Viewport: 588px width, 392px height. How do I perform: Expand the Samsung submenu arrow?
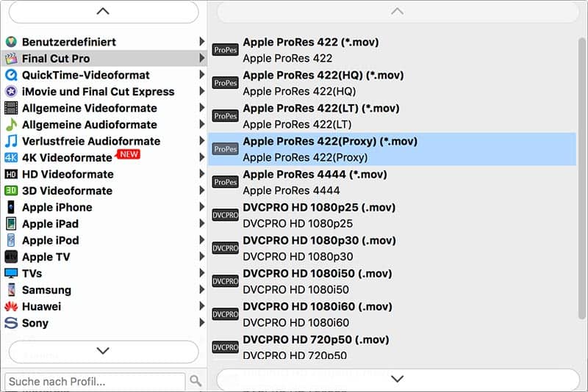(201, 289)
